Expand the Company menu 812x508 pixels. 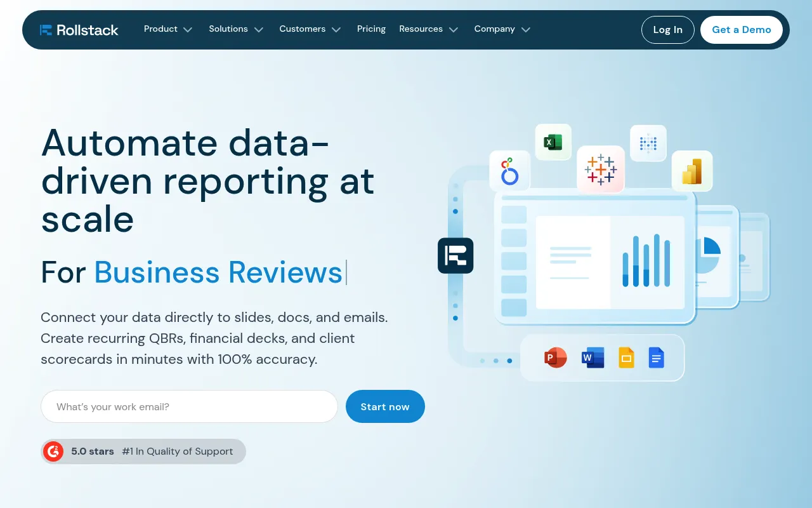coord(502,29)
